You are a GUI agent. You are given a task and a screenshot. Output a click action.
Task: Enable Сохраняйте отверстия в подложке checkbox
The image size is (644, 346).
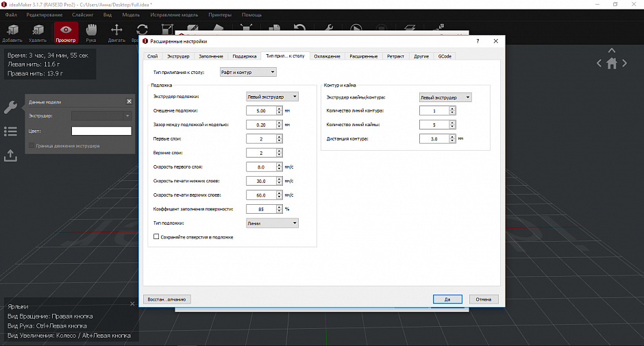pyautogui.click(x=156, y=236)
